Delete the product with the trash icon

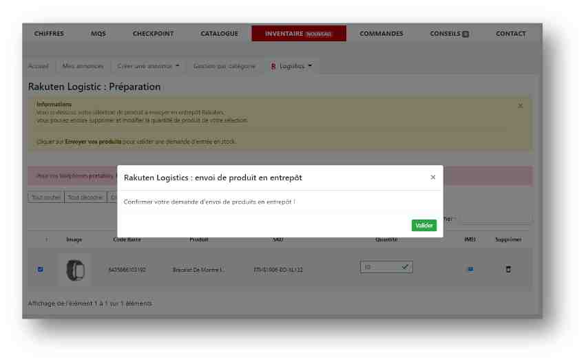point(508,269)
